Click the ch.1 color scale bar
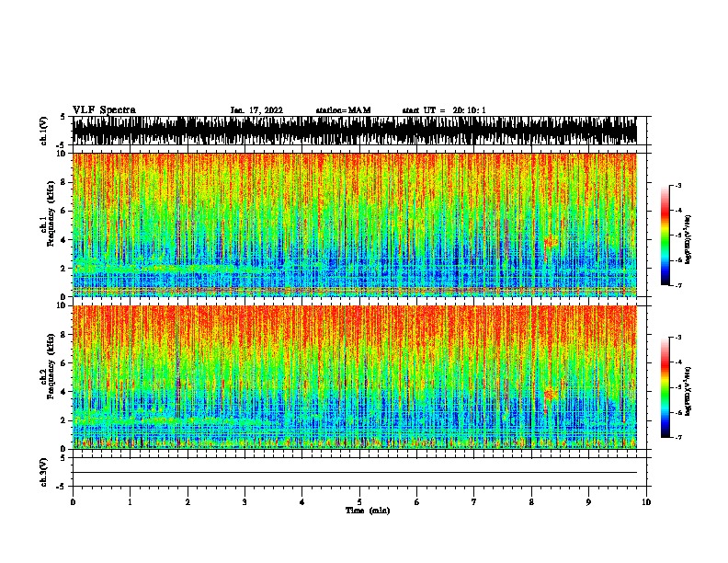 (x=665, y=236)
